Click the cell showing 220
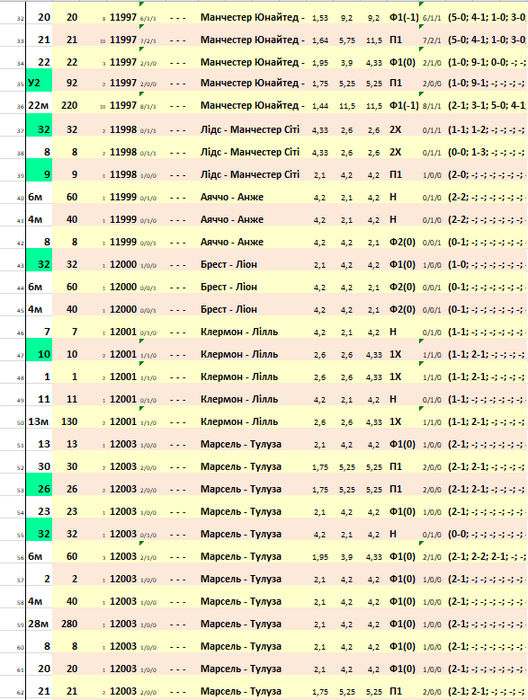The image size is (528, 700). click(x=69, y=105)
